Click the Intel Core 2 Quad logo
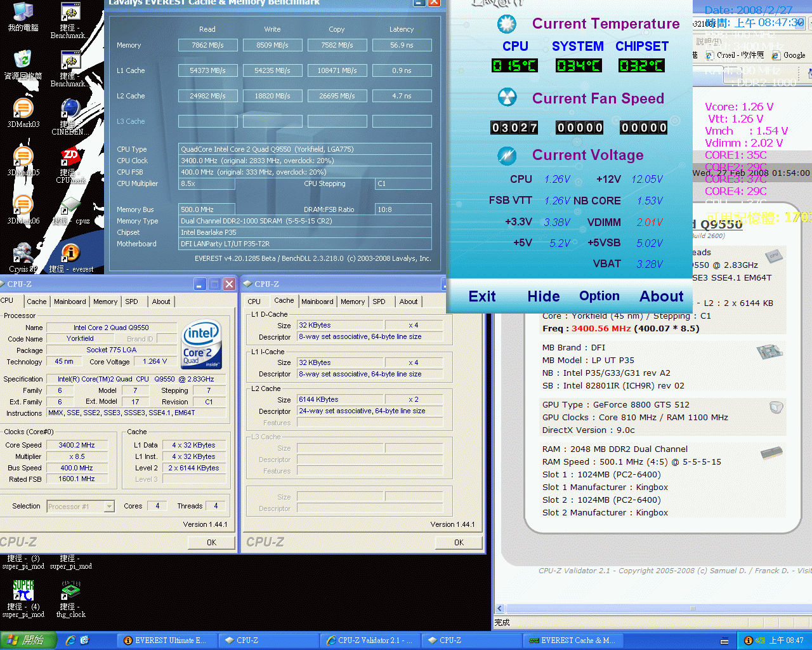The height and width of the screenshot is (650, 812). 201,345
